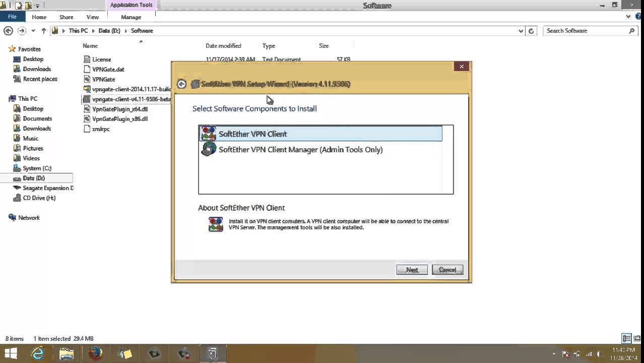Select Data (D:) drive in sidebar

tap(33, 178)
